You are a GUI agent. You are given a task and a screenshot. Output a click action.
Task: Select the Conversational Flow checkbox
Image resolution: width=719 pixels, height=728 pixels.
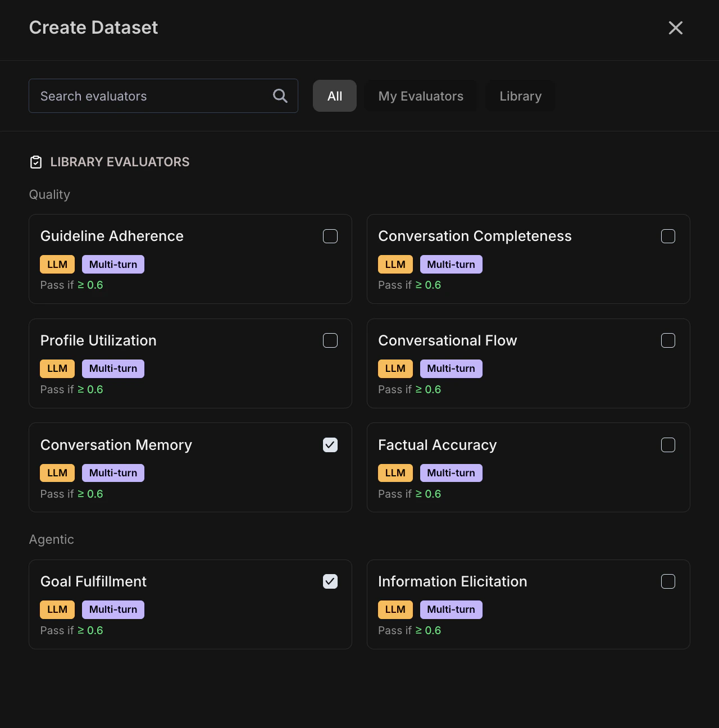668,340
